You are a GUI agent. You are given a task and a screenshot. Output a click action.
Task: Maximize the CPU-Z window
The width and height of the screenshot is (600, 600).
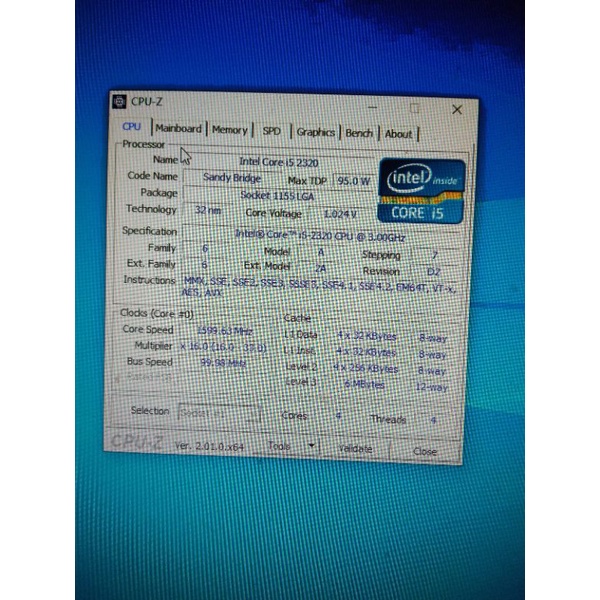click(414, 107)
